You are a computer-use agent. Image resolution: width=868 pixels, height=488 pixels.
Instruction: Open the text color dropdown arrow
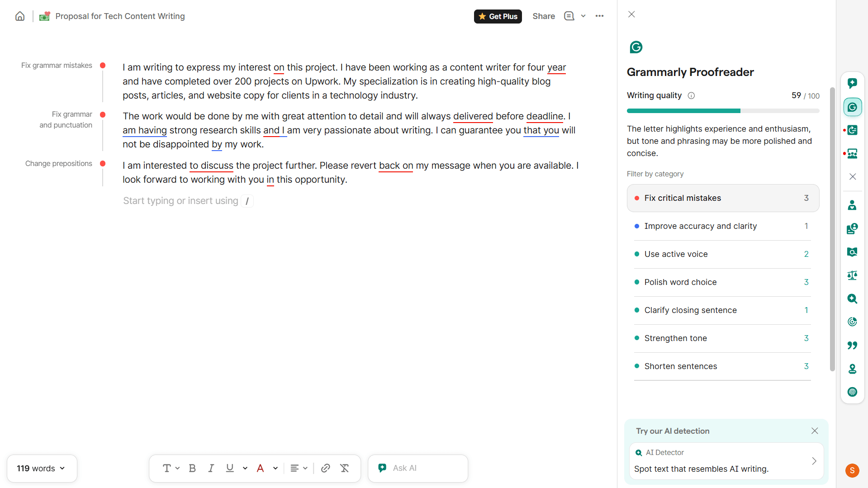[275, 468]
